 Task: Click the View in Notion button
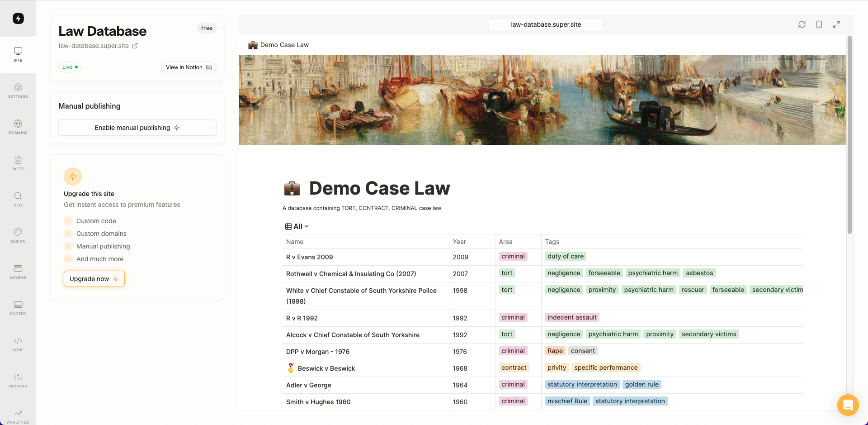tap(189, 67)
